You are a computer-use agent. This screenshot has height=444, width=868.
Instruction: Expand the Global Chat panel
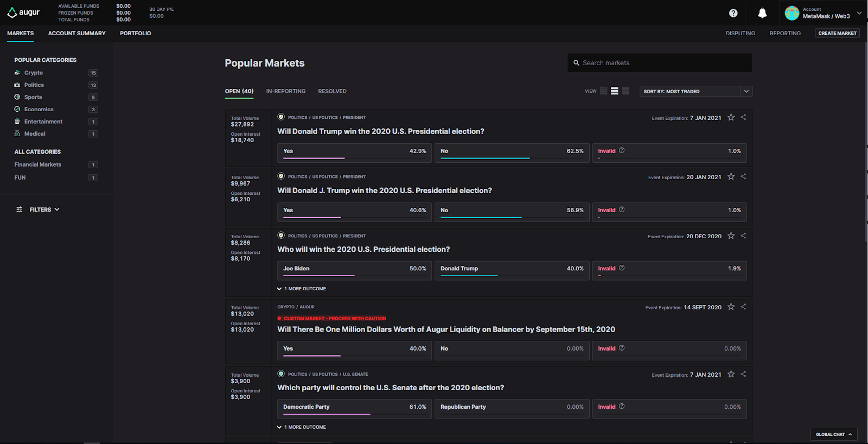point(834,434)
